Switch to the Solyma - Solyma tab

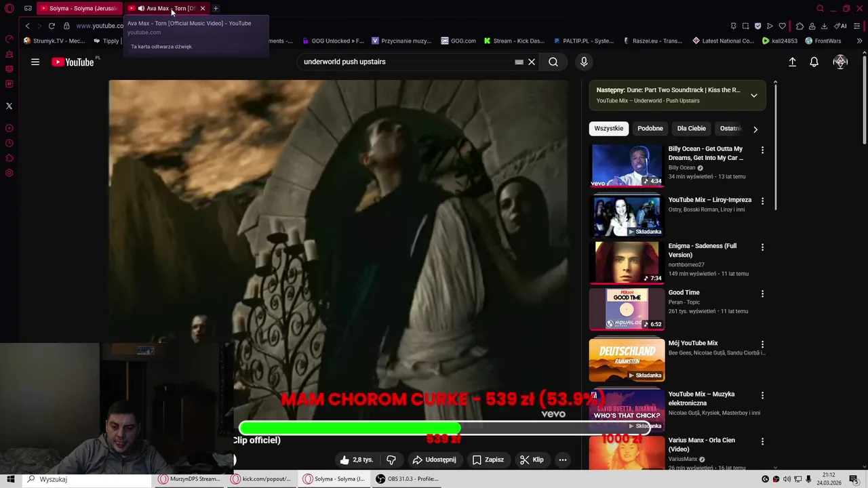(78, 8)
